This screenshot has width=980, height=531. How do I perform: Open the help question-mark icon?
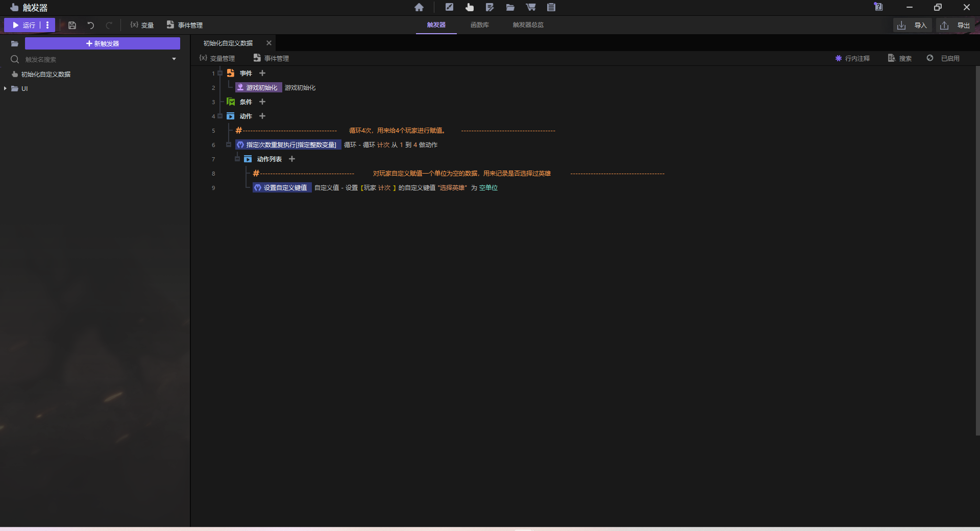pyautogui.click(x=878, y=7)
